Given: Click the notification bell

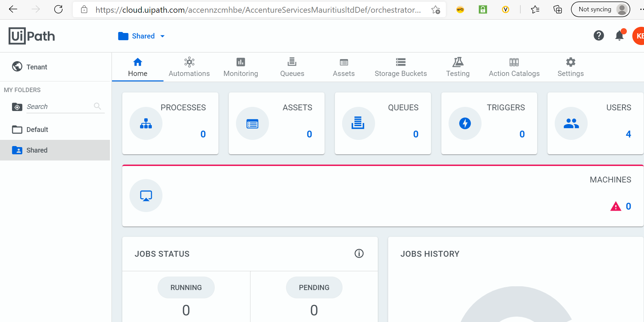Looking at the screenshot, I should click(619, 35).
